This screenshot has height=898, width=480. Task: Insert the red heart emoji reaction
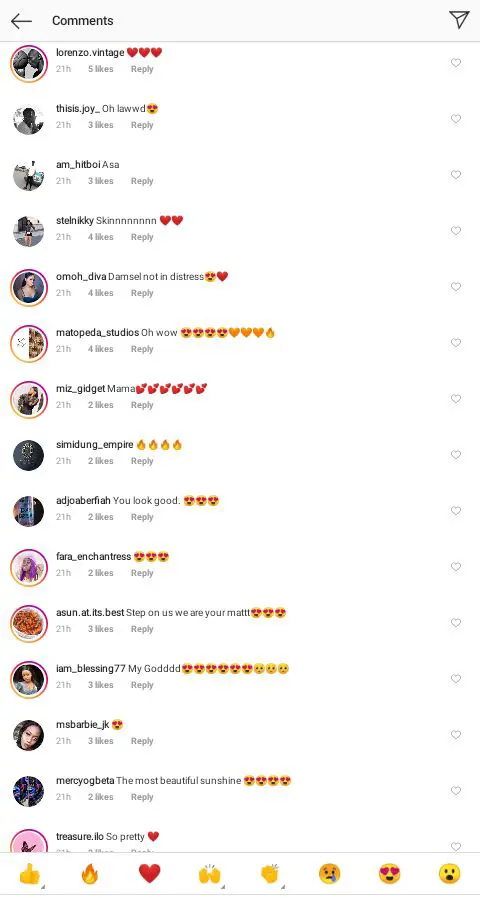(x=149, y=874)
